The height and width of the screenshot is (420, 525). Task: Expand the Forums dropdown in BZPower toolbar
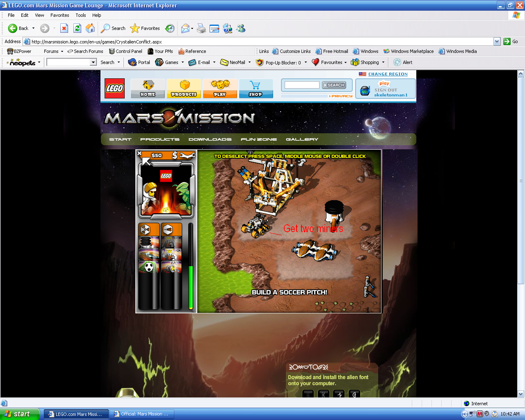62,52
